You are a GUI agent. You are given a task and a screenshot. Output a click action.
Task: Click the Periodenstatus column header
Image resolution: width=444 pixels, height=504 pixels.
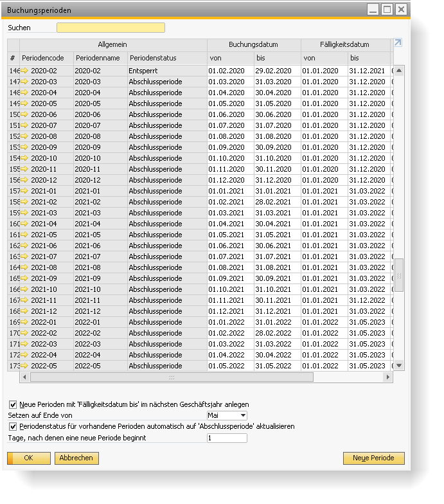(166, 58)
